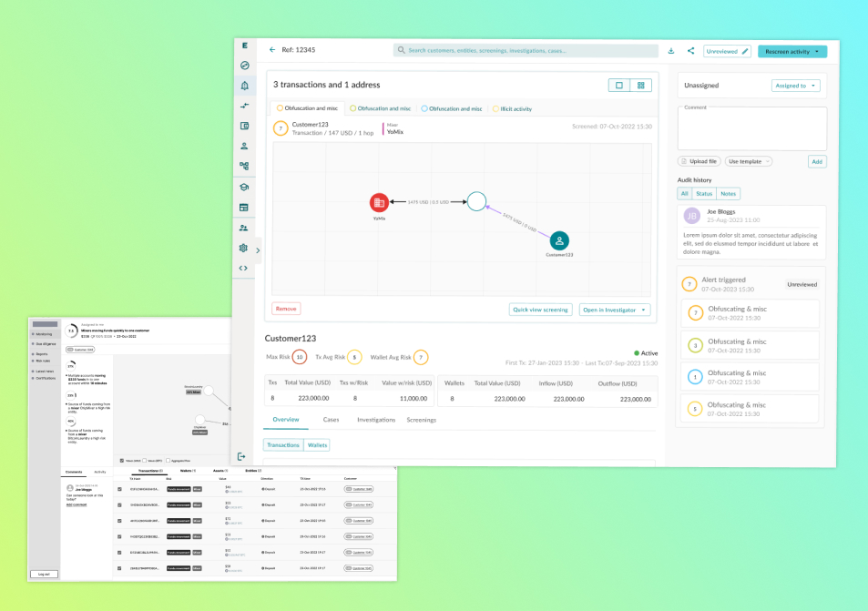
Task: Click the back arrow beside Ref: 12345
Action: [x=271, y=51]
